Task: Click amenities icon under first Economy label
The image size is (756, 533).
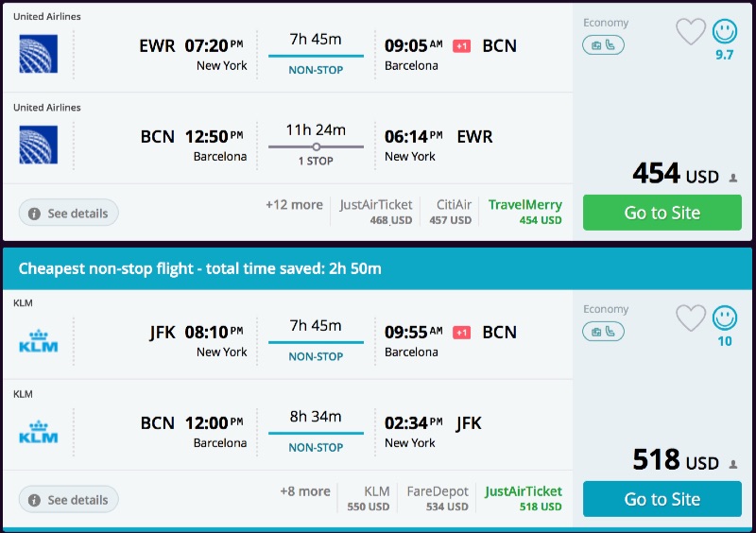Action: tap(603, 44)
